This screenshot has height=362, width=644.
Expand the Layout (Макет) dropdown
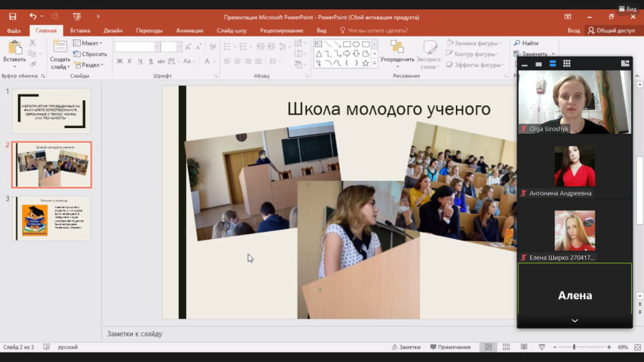(x=88, y=43)
